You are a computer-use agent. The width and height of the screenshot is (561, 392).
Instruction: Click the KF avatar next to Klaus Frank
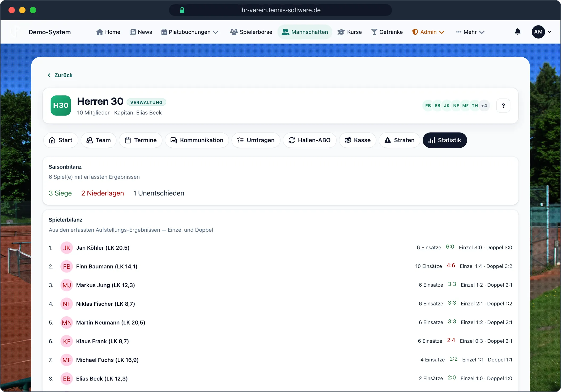point(67,341)
